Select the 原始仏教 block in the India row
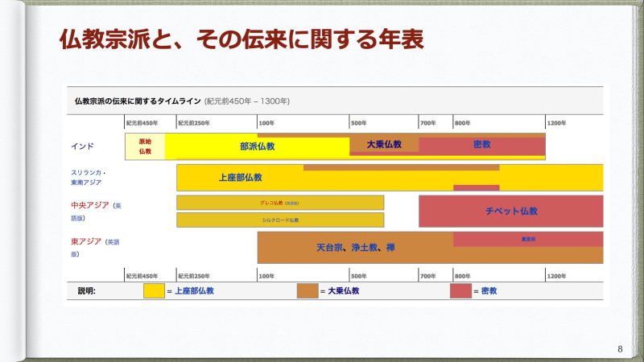The height and width of the screenshot is (362, 644). tap(145, 146)
